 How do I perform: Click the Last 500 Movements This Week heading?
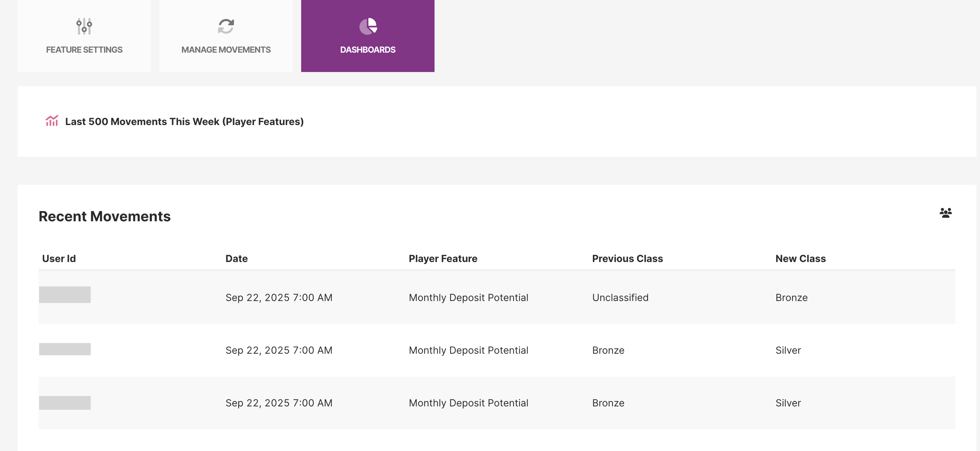184,122
